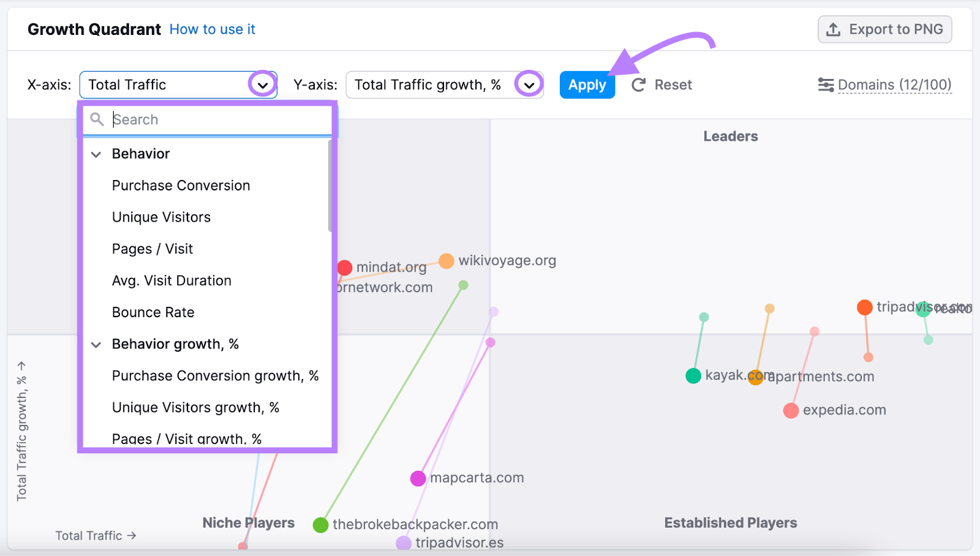Screen dimensions: 980x556
Task: Select Bounce Rate from the metric list
Action: tap(153, 312)
